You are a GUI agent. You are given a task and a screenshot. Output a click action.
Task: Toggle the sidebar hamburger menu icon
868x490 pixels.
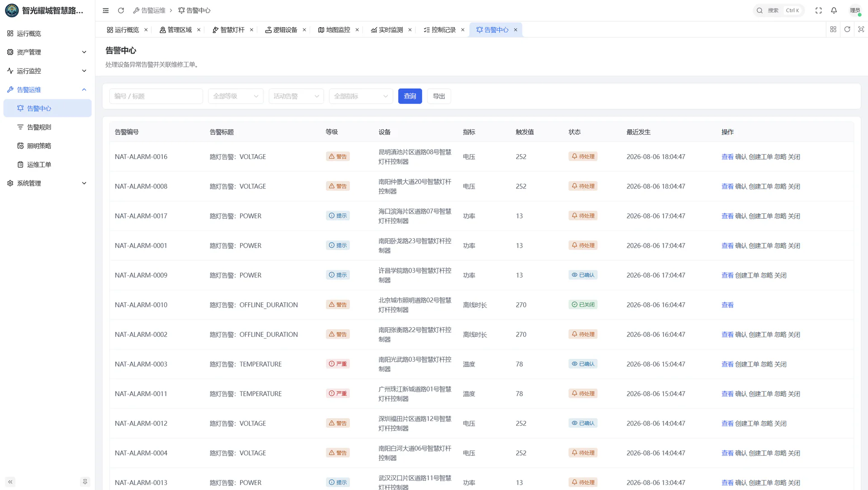105,10
